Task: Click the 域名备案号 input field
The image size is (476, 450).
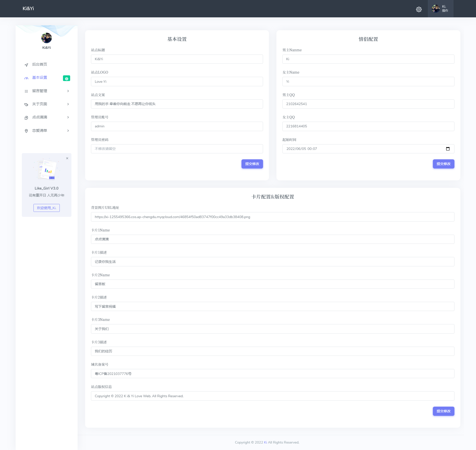Action: [x=272, y=374]
